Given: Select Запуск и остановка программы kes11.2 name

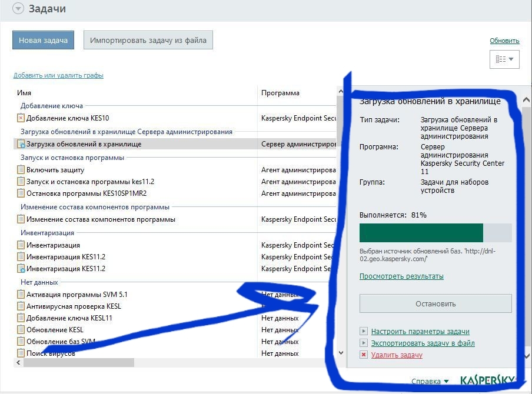Looking at the screenshot, I should point(90,182).
